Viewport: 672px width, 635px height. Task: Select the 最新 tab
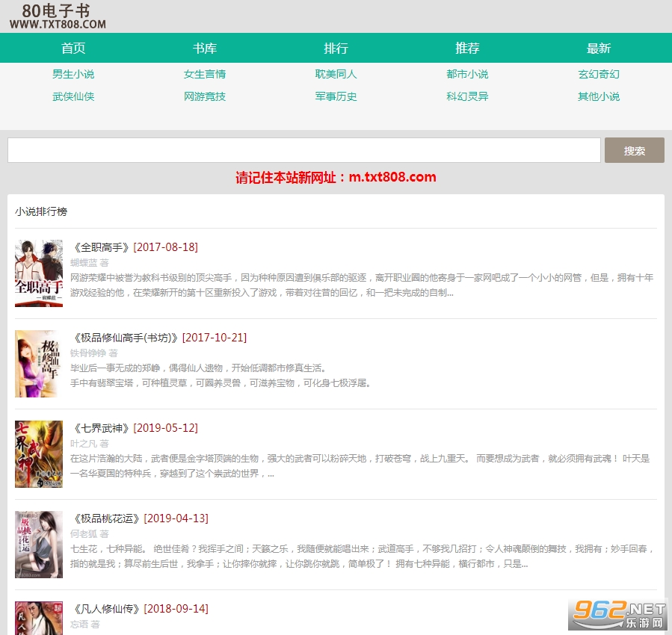[599, 48]
